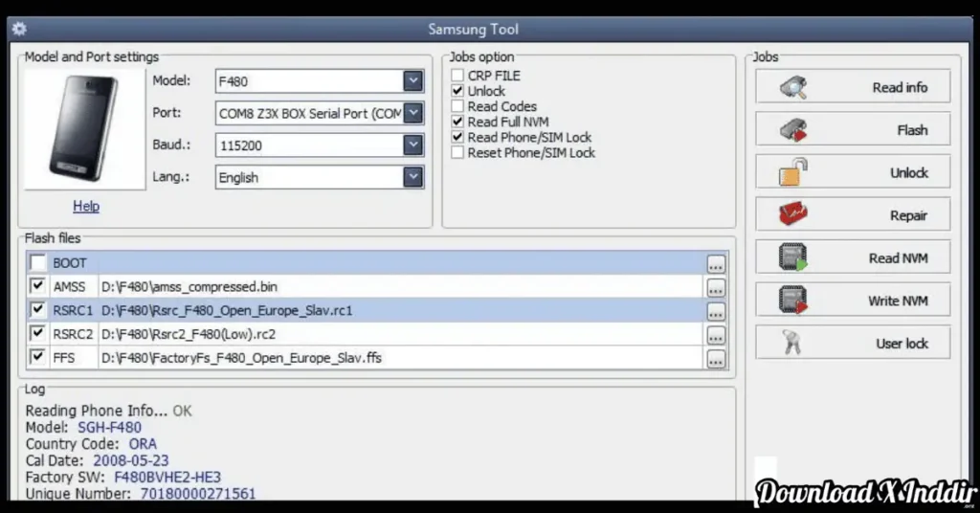Image resolution: width=980 pixels, height=513 pixels.
Task: Click log value SGH-F480
Action: (109, 428)
